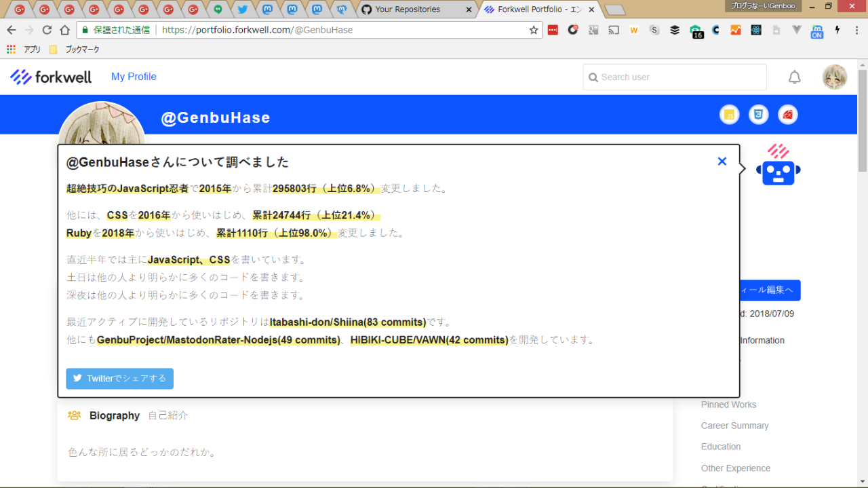Click the Search user field
The height and width of the screenshot is (488, 868).
click(675, 77)
